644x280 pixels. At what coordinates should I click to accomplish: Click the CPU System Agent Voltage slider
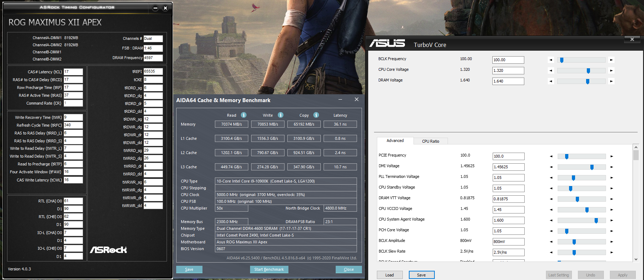click(x=581, y=221)
